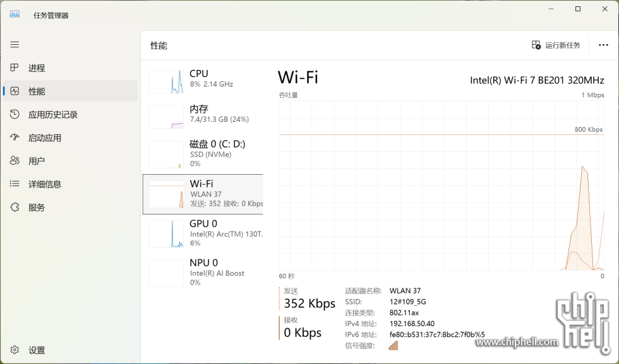Open the 服务 services icon
The width and height of the screenshot is (619, 364).
click(15, 207)
